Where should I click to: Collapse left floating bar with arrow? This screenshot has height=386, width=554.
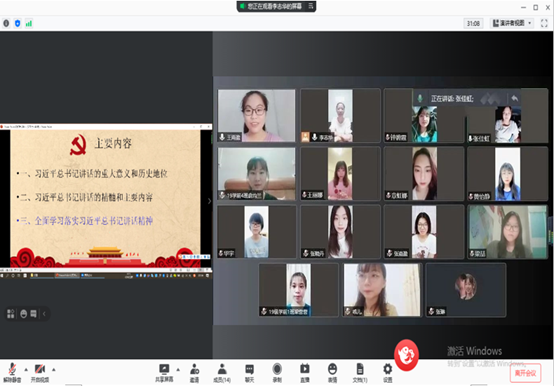[x=44, y=314]
